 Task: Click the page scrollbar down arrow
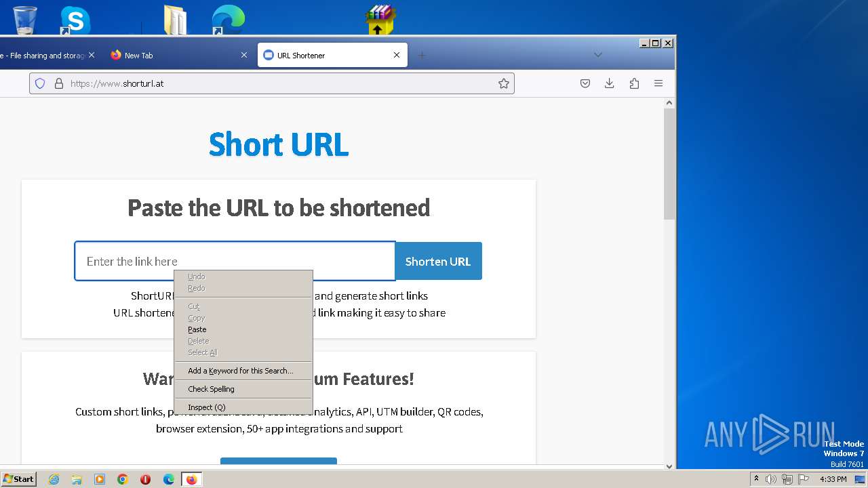[x=669, y=466]
